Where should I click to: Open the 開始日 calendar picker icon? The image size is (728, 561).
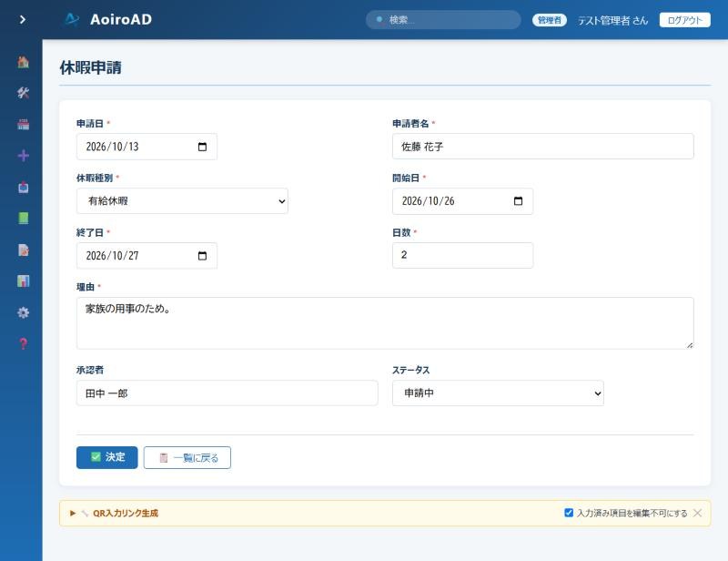(518, 201)
